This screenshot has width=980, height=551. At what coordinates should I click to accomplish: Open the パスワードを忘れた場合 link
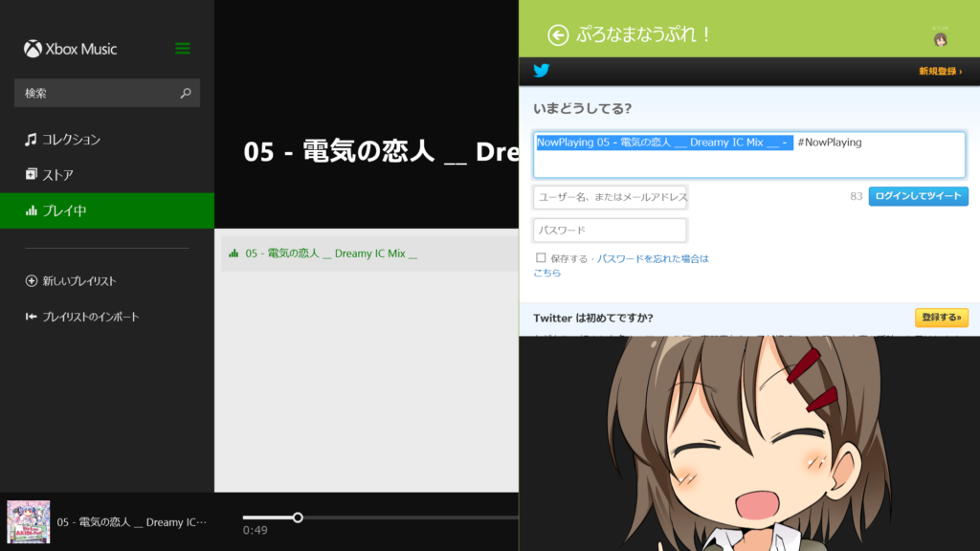point(653,259)
